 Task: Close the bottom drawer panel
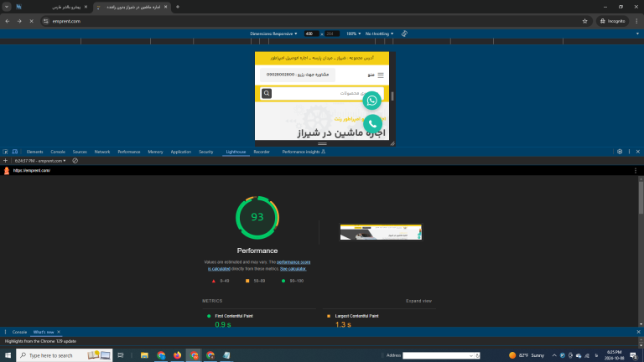pyautogui.click(x=638, y=332)
